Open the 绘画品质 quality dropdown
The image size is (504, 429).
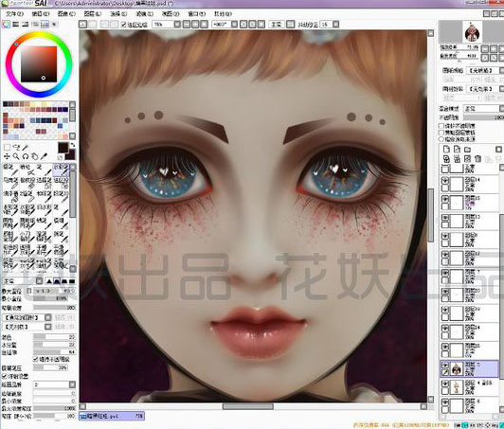(72, 384)
